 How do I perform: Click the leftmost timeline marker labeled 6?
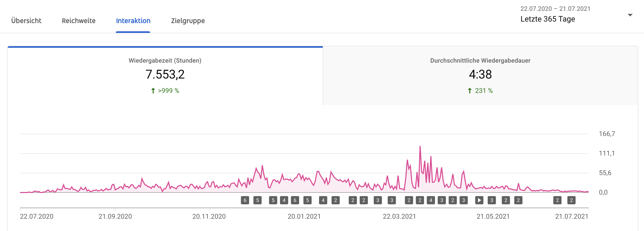pos(245,200)
